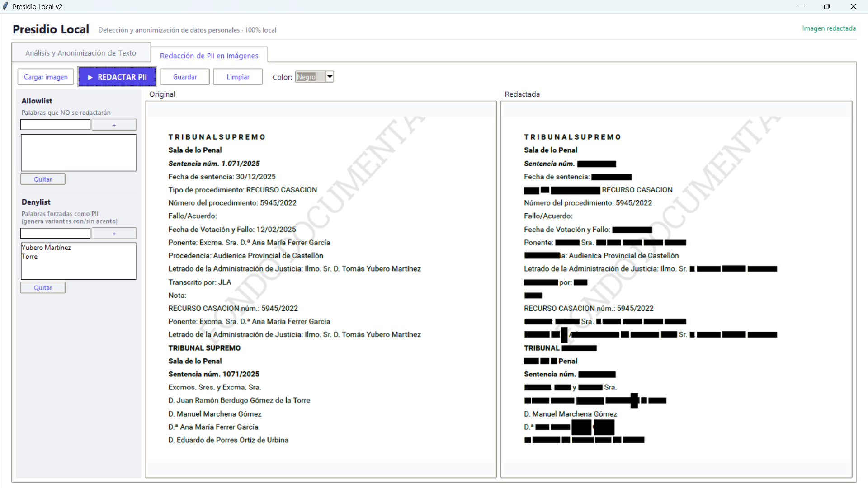Click the Limpiar button
Image resolution: width=868 pixels, height=488 pixels.
tap(238, 77)
